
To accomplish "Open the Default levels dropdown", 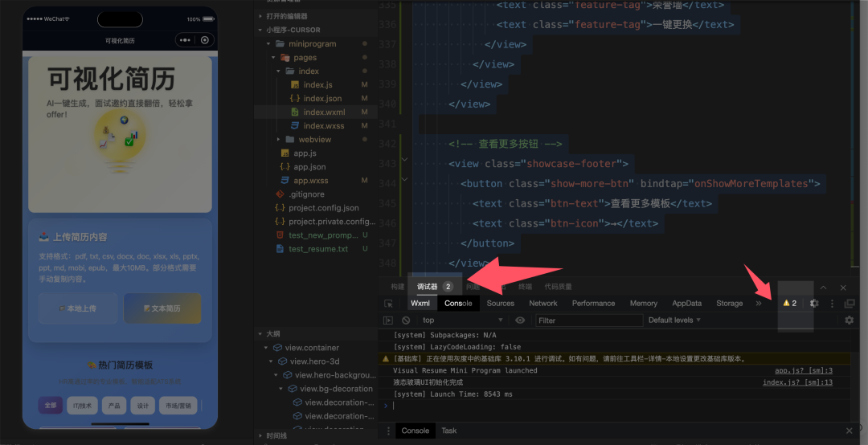I will pos(674,320).
